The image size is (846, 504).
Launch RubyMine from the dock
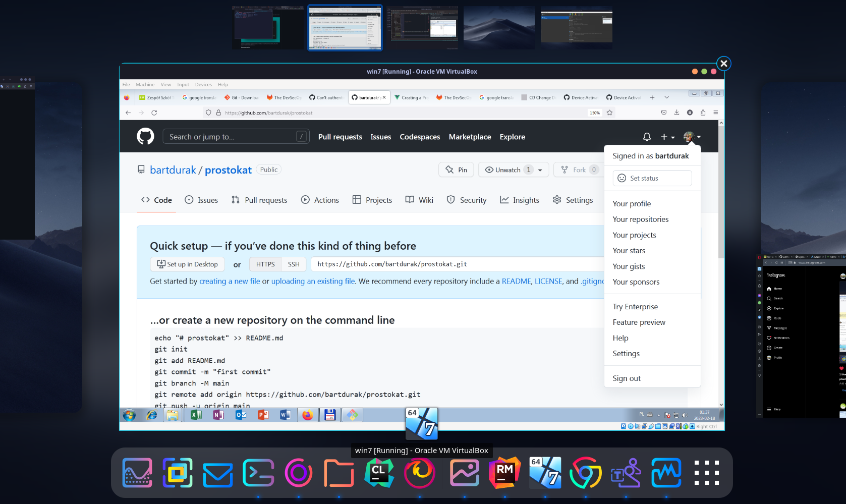505,473
